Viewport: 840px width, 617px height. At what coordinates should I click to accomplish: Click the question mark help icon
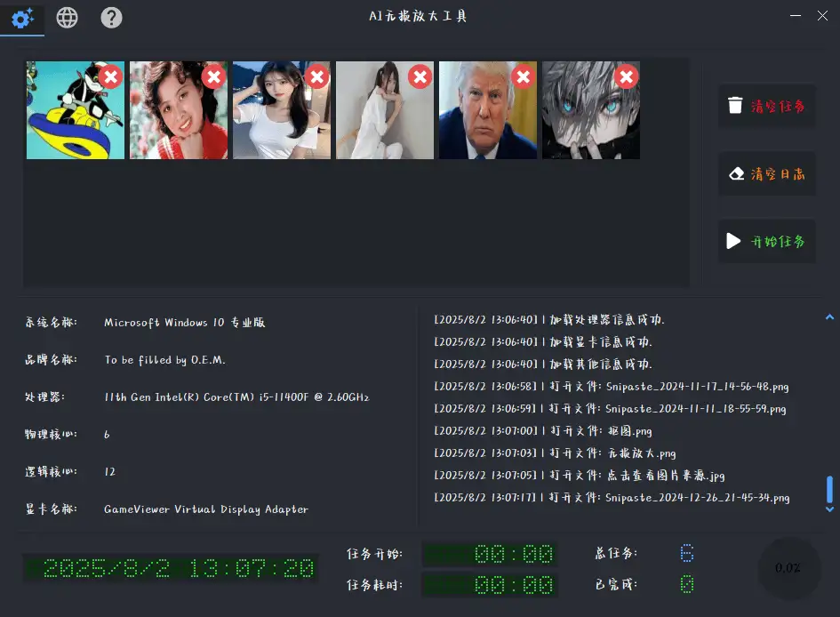point(111,18)
